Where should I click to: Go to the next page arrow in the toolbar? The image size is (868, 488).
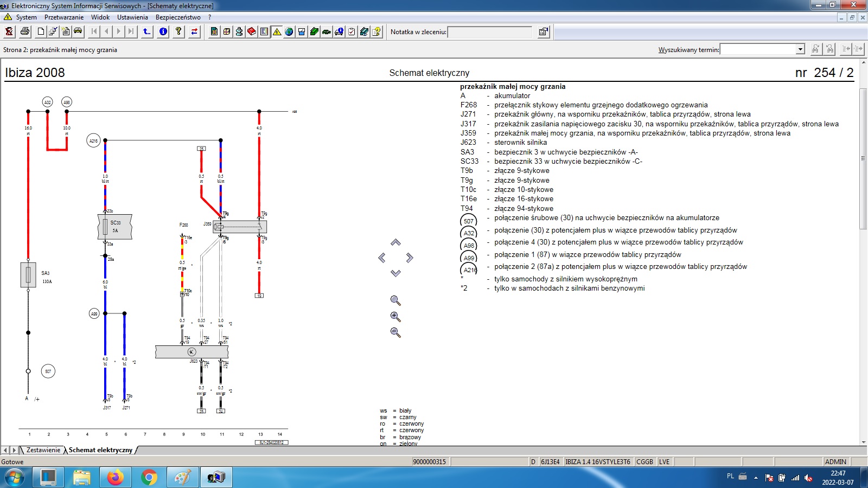119,31
